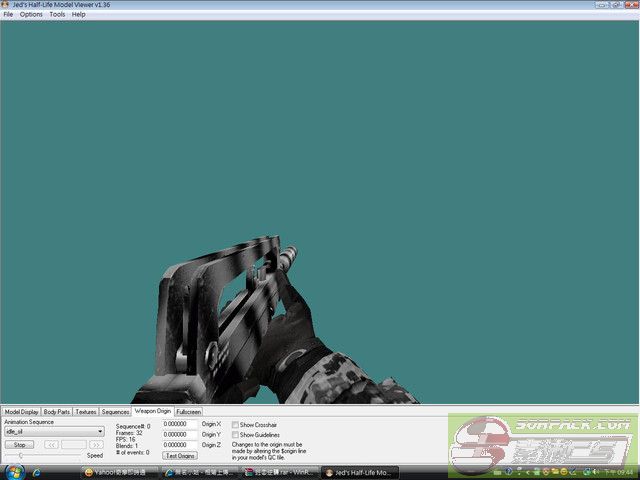Screen dimensions: 640x480
Task: Step to next animation frame
Action: coord(96,444)
